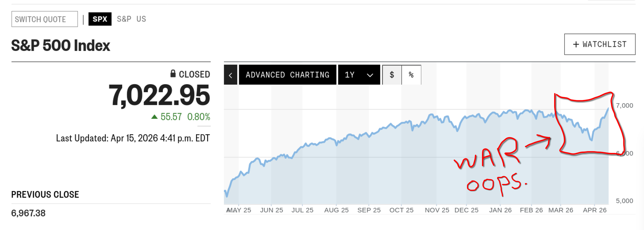
Task: Click the S&P 500 Index title
Action: pos(60,45)
